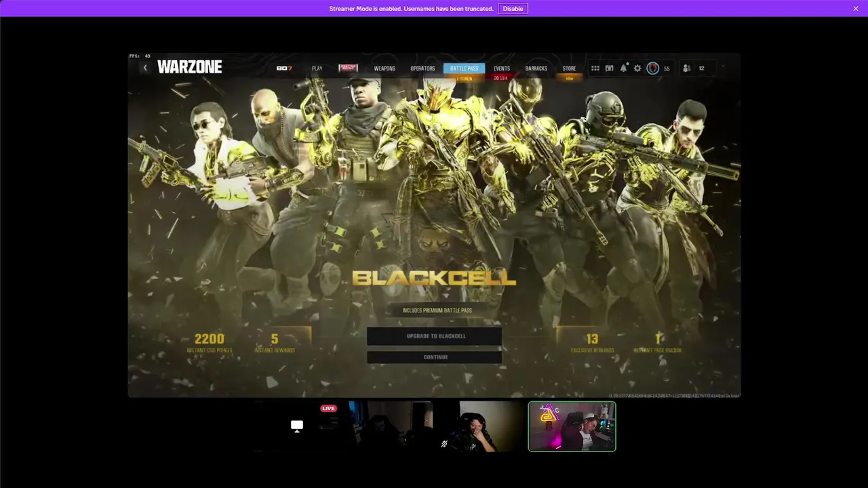Select the Battle Pass tab
This screenshot has width=868, height=488.
pyautogui.click(x=464, y=68)
